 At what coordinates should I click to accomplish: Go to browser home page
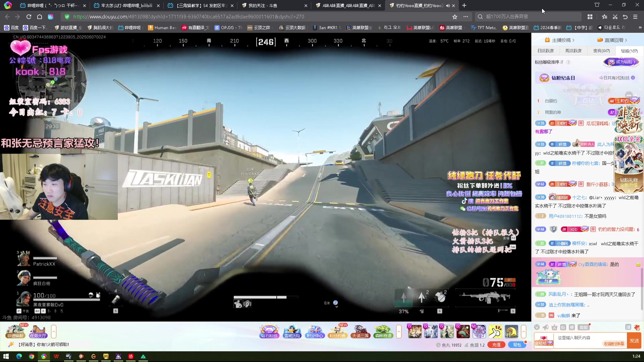[x=40, y=17]
